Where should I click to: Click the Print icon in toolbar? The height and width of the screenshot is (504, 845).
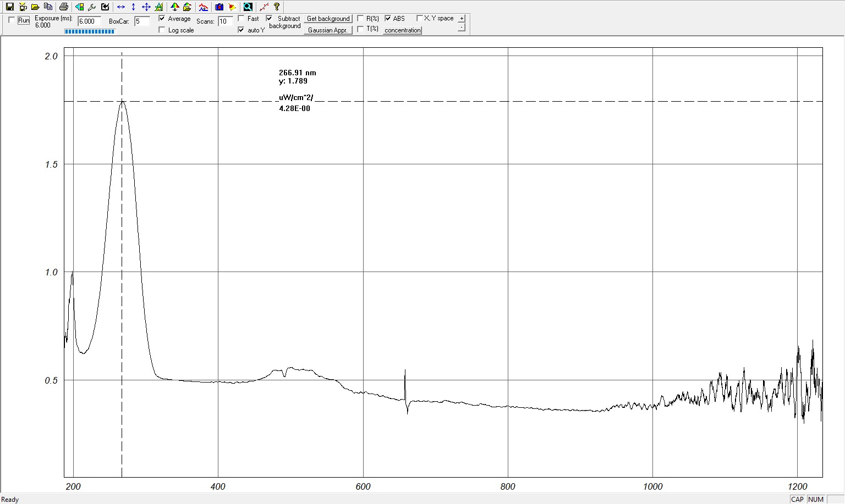click(x=64, y=7)
